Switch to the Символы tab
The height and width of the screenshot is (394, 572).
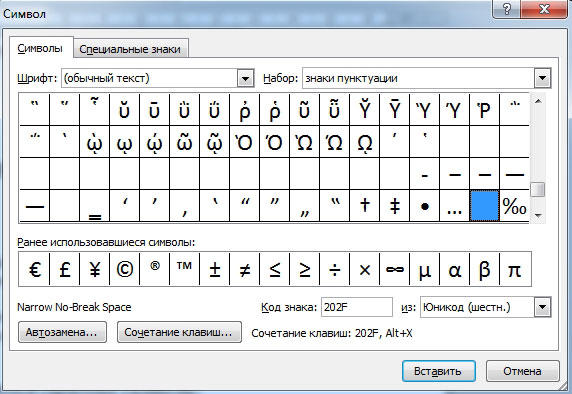[40, 48]
